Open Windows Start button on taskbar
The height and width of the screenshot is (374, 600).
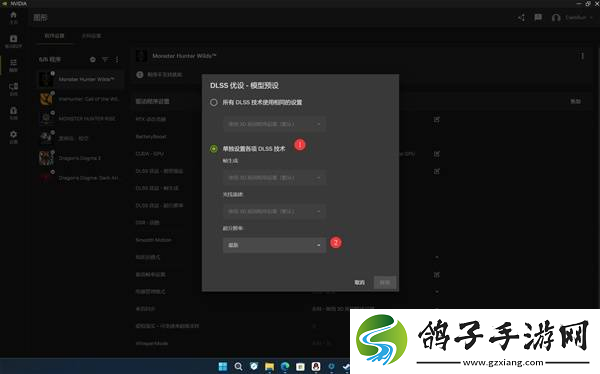tap(223, 366)
